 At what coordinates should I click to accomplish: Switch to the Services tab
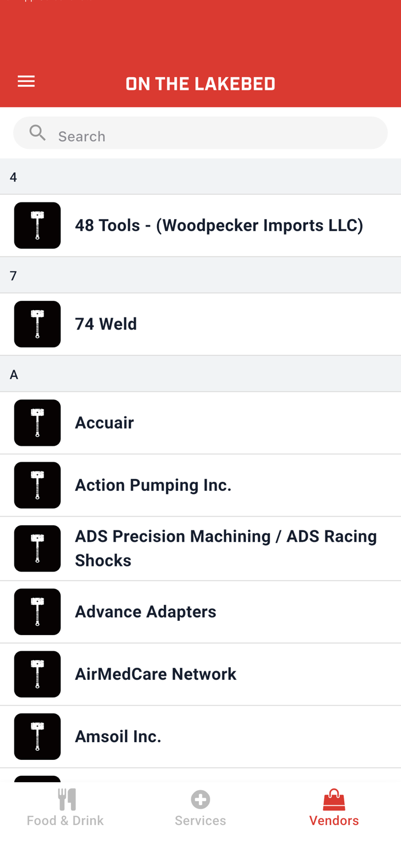coord(200,821)
